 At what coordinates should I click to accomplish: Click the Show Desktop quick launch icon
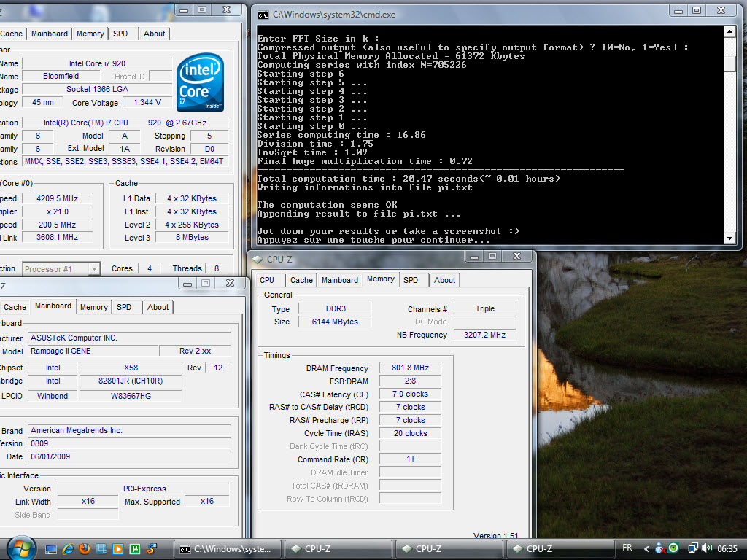(x=51, y=549)
